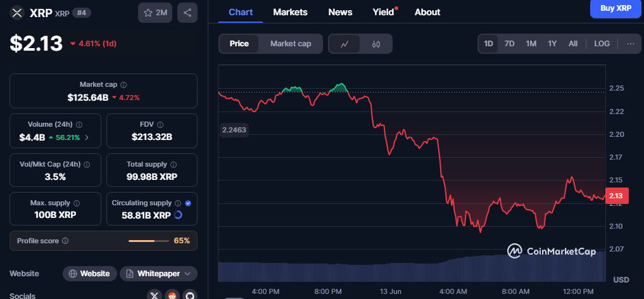The height and width of the screenshot is (299, 644).
Task: Click the XRP logo icon
Action: click(x=17, y=13)
